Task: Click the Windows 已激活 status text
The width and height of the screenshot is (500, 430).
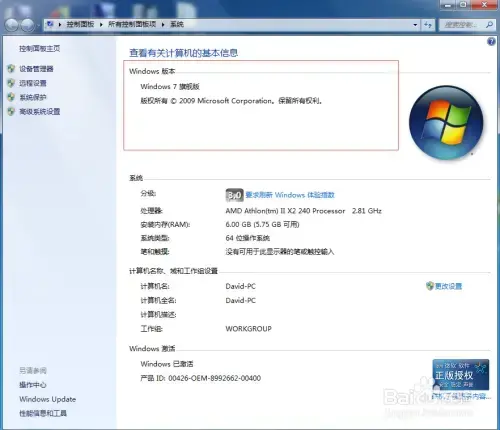Action: (x=167, y=364)
